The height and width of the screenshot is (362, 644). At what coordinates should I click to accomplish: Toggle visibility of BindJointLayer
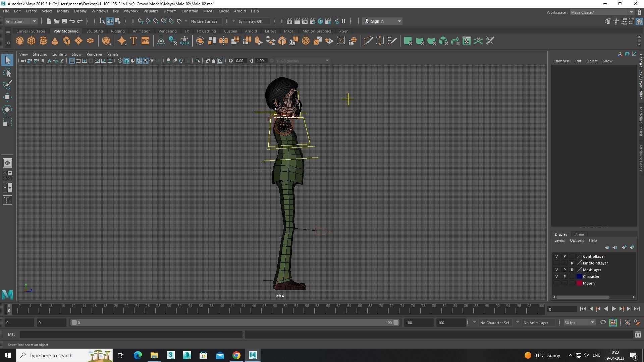[x=556, y=263]
